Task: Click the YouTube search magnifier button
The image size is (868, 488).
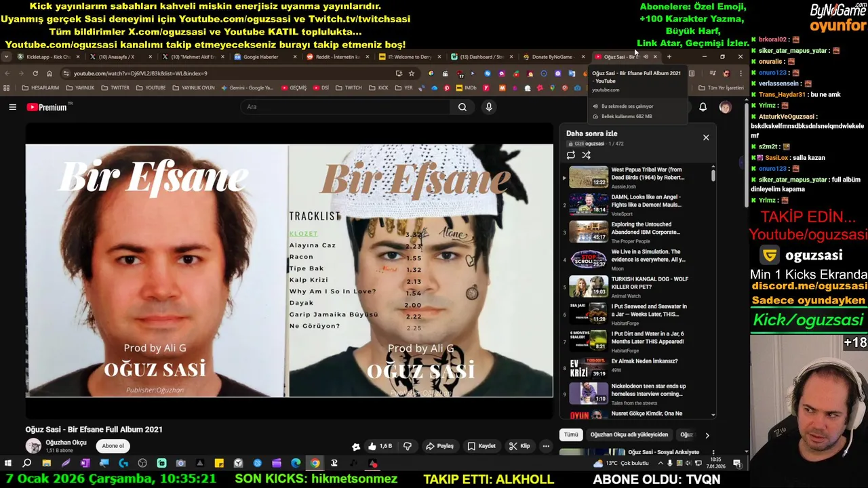Action: click(462, 107)
